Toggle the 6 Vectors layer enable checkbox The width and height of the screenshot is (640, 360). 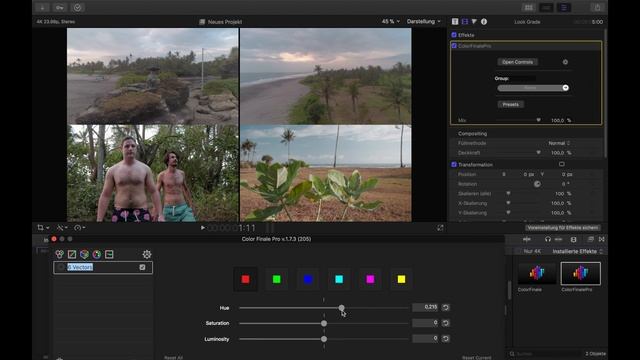pyautogui.click(x=142, y=267)
